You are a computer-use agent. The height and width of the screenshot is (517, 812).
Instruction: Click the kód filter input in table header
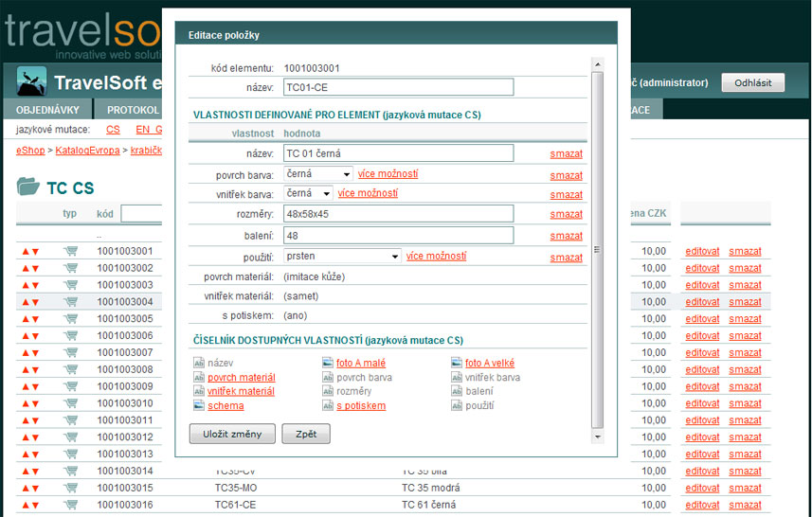141,214
